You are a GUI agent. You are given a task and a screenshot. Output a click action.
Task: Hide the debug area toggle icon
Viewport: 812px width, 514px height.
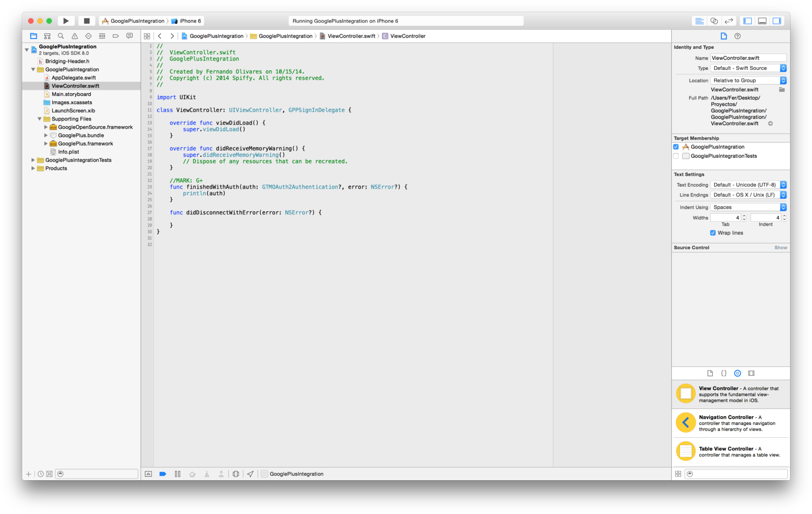(x=148, y=474)
